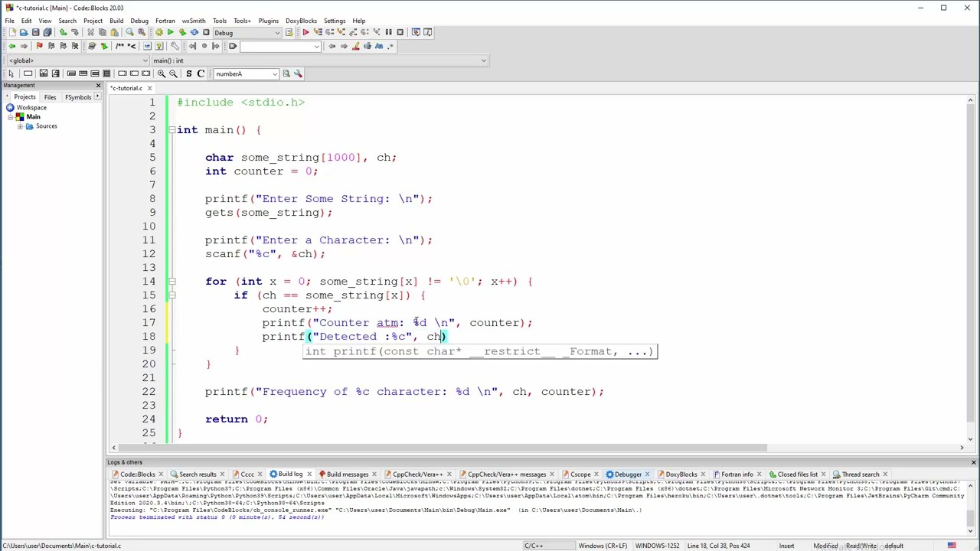
Task: Close the Logs & others panel
Action: pyautogui.click(x=973, y=462)
